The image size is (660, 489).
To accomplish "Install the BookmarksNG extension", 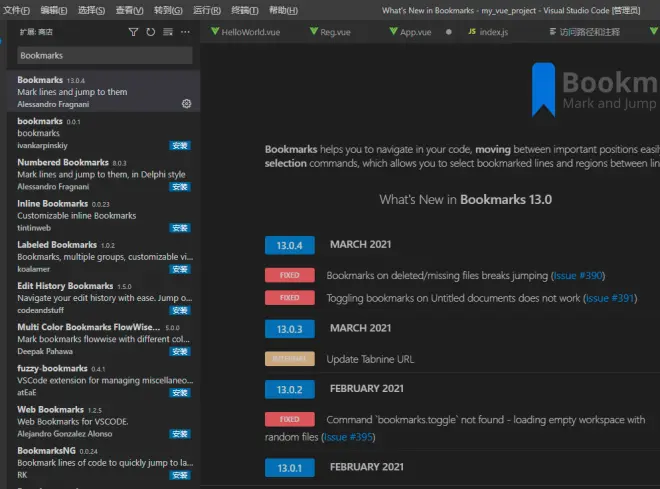I will coord(180,476).
